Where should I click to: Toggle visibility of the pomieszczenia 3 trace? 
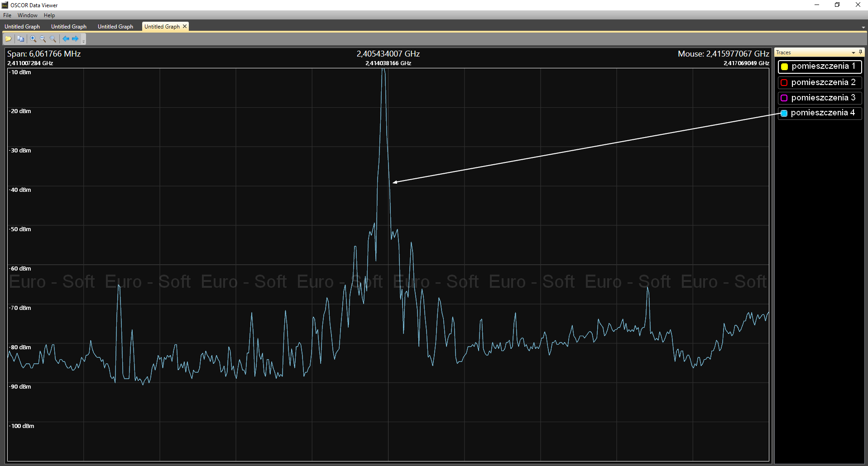784,98
